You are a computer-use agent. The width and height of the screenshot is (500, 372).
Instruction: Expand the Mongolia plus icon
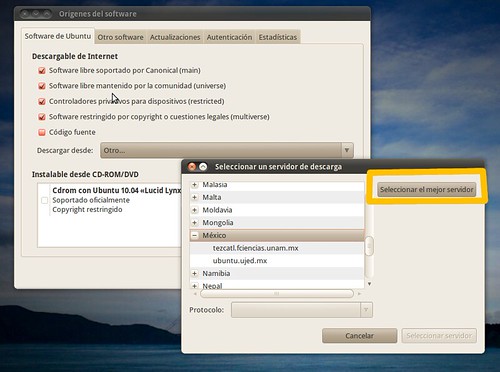pyautogui.click(x=195, y=223)
